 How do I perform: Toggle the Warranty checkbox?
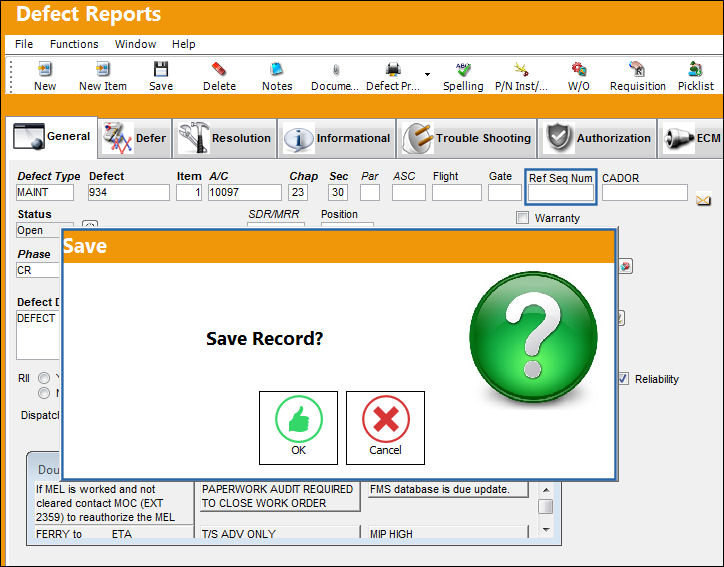click(x=522, y=217)
